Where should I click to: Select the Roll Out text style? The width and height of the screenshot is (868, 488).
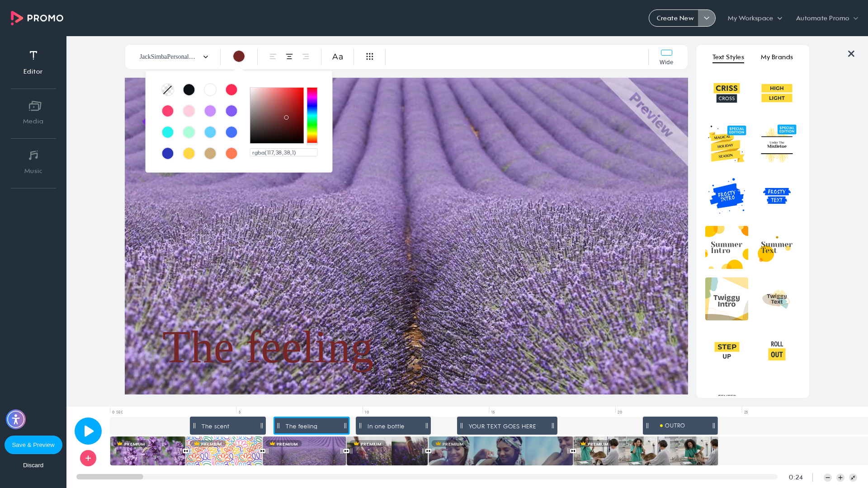(777, 350)
